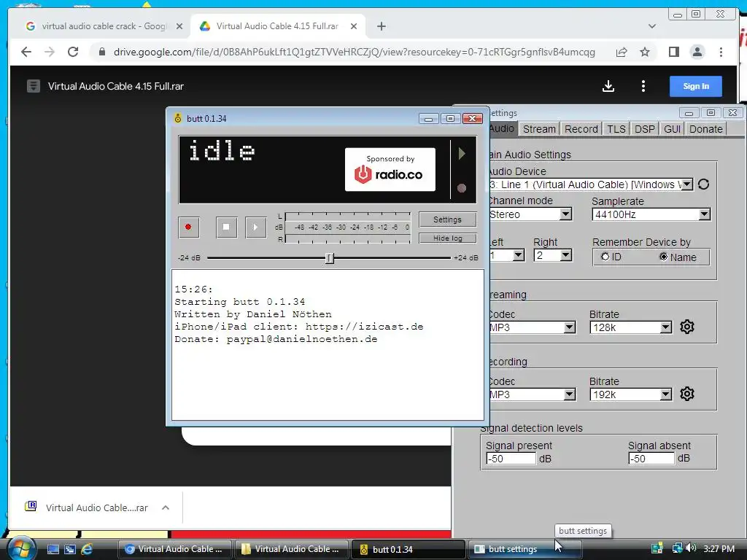Image resolution: width=747 pixels, height=560 pixels.
Task: Expand download item options chevron
Action: pos(166,507)
